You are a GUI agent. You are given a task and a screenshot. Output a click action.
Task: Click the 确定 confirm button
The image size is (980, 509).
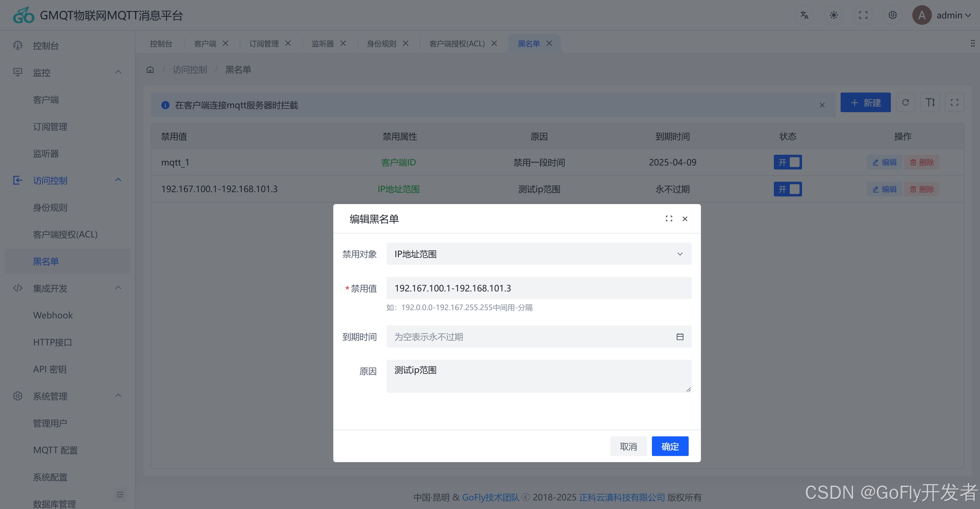670,446
